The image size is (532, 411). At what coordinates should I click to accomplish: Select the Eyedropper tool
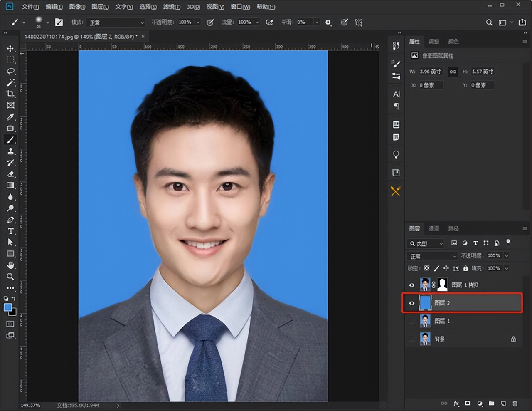(x=10, y=117)
